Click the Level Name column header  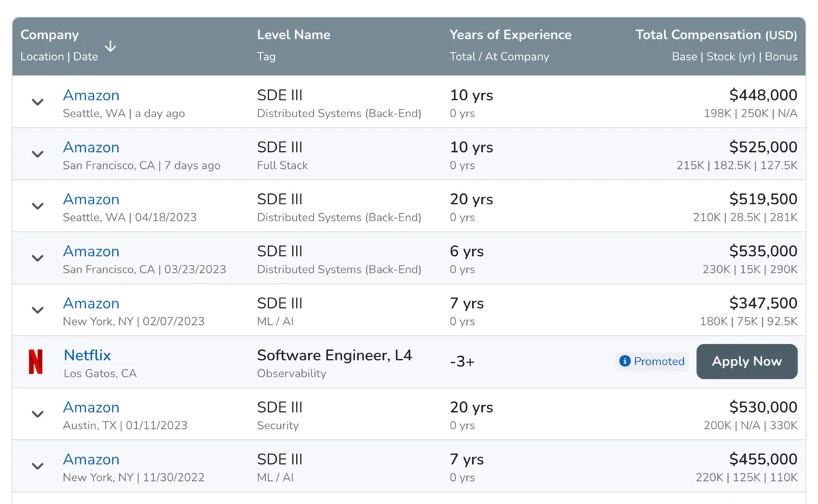tap(293, 35)
